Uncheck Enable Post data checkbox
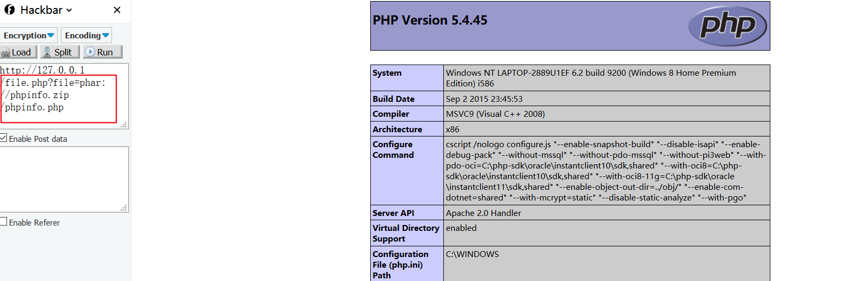868x281 pixels. 3,138
